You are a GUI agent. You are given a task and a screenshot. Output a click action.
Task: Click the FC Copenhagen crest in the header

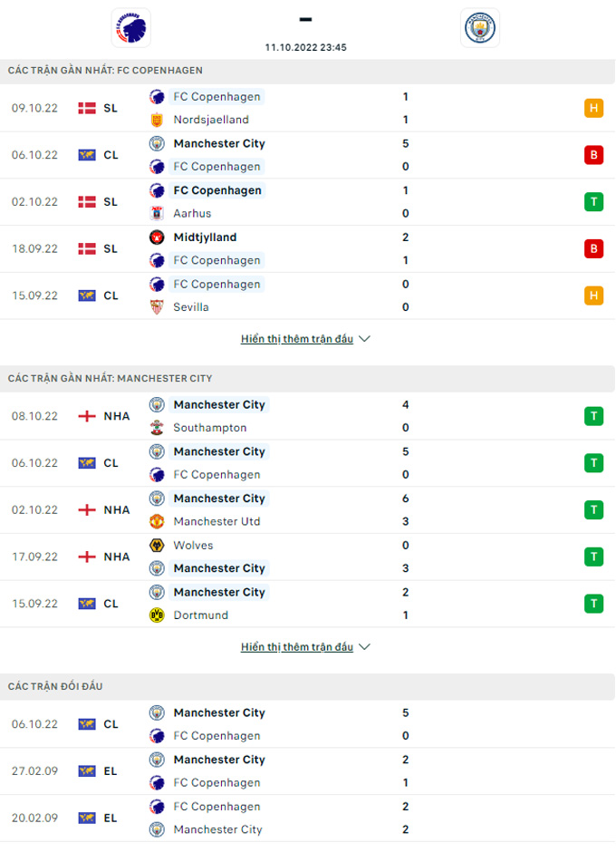(130, 27)
